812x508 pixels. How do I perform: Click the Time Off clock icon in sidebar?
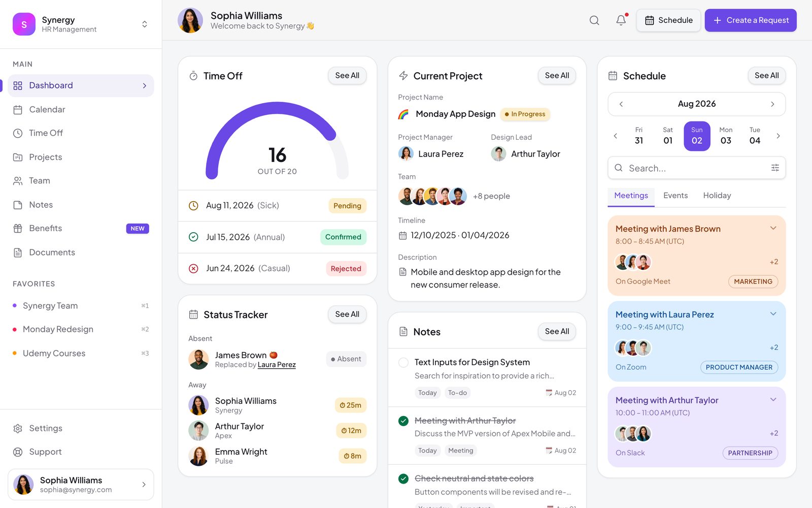click(x=18, y=133)
